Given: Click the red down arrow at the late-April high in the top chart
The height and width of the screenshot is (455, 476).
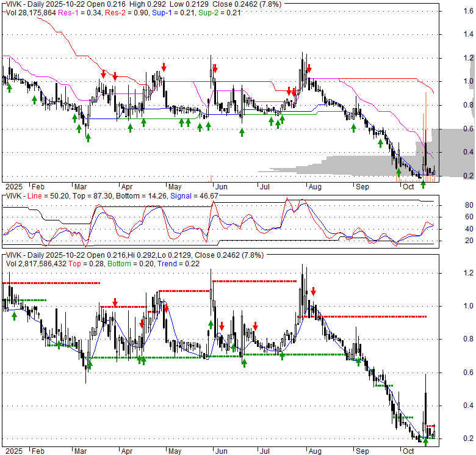Looking at the screenshot, I should pos(164,67).
